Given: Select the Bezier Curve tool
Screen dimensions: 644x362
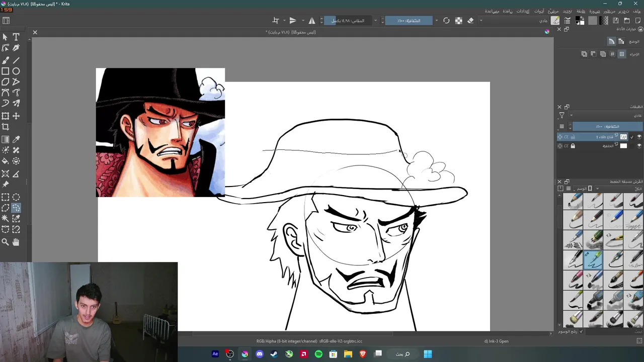Looking at the screenshot, I should coord(5,93).
